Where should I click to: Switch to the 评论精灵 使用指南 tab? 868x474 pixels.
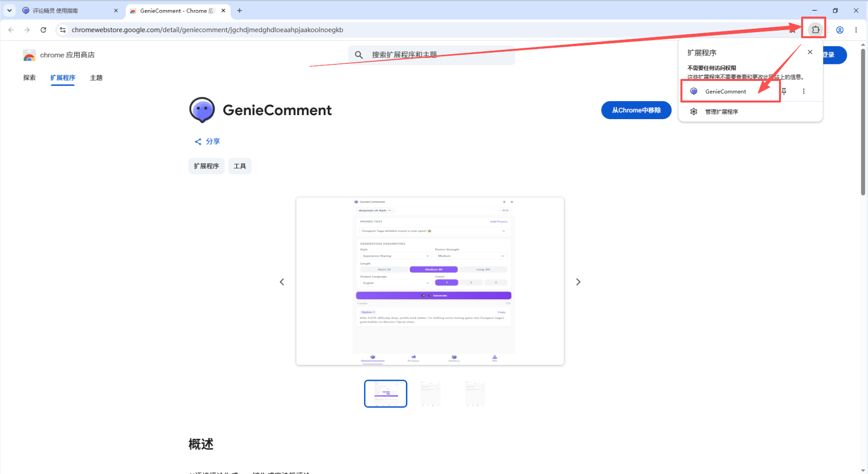69,11
